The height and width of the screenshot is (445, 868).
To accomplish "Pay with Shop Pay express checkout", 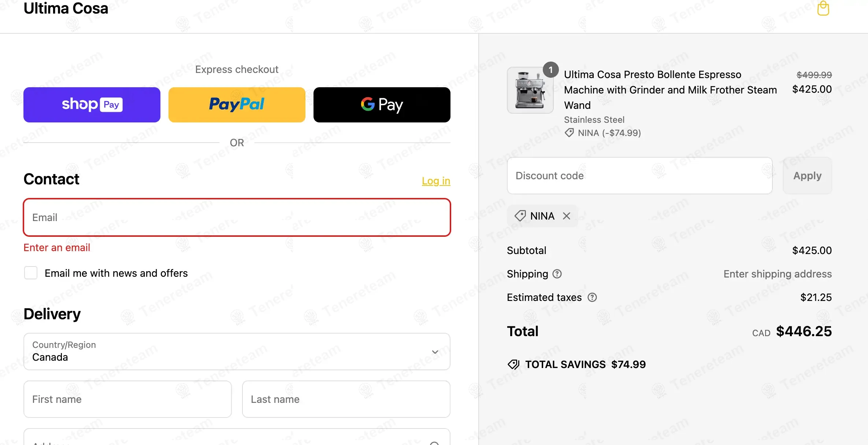I will (x=92, y=105).
